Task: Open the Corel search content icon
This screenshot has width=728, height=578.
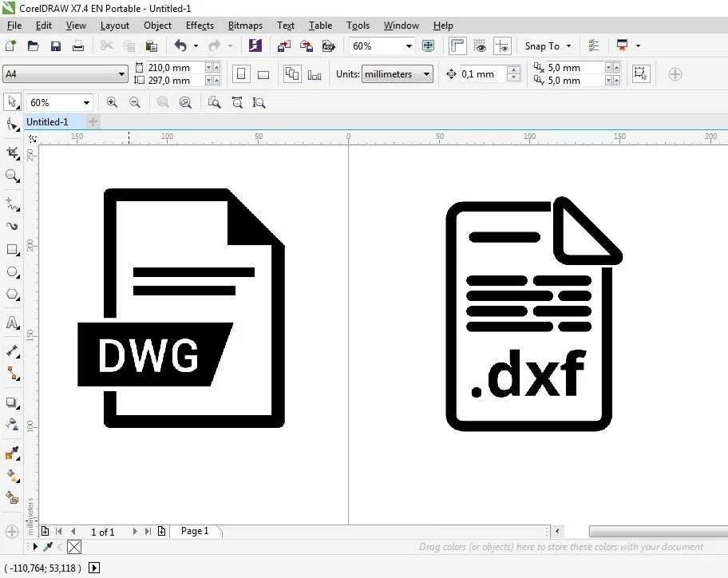Action: (x=255, y=46)
